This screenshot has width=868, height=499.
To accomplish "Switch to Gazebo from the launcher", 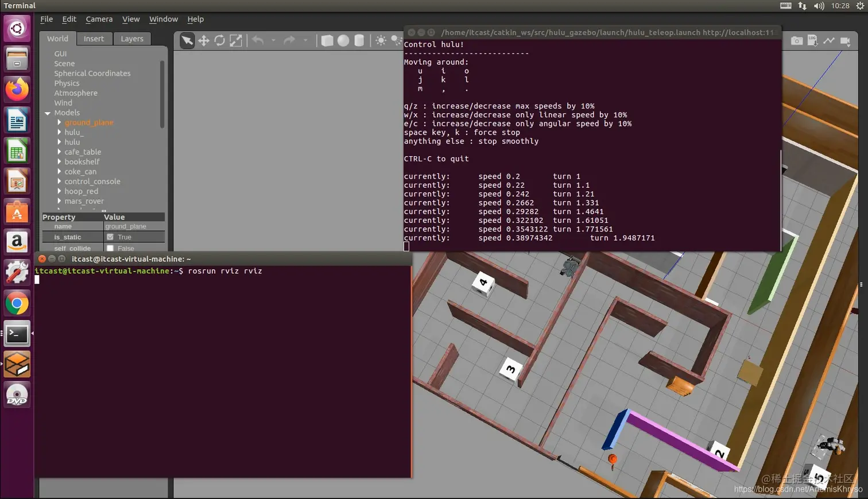I will [x=17, y=364].
